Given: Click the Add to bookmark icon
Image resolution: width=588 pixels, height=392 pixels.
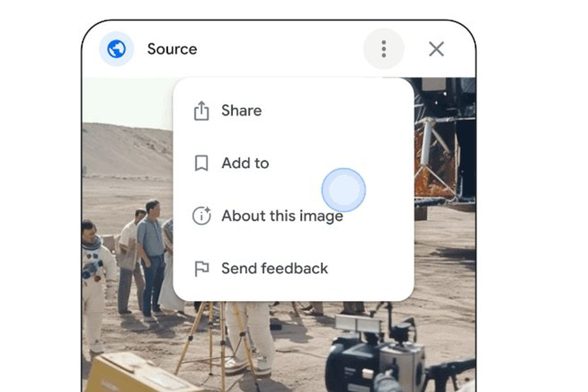Looking at the screenshot, I should tap(201, 164).
